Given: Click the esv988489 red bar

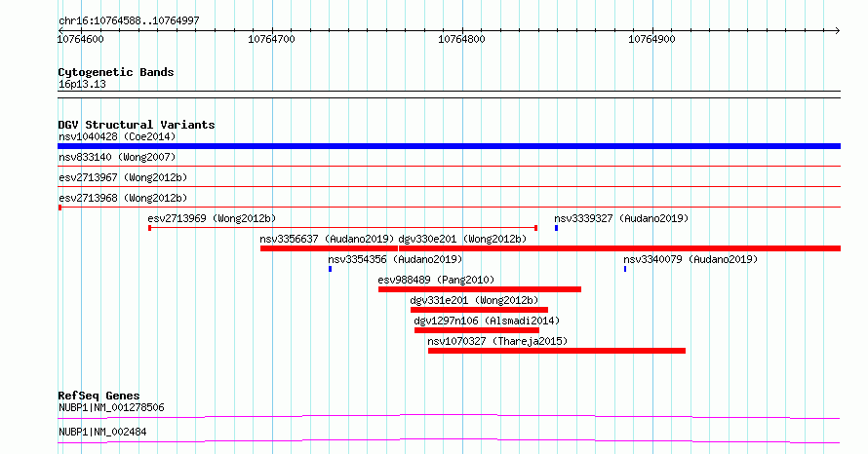Looking at the screenshot, I should pos(480,289).
